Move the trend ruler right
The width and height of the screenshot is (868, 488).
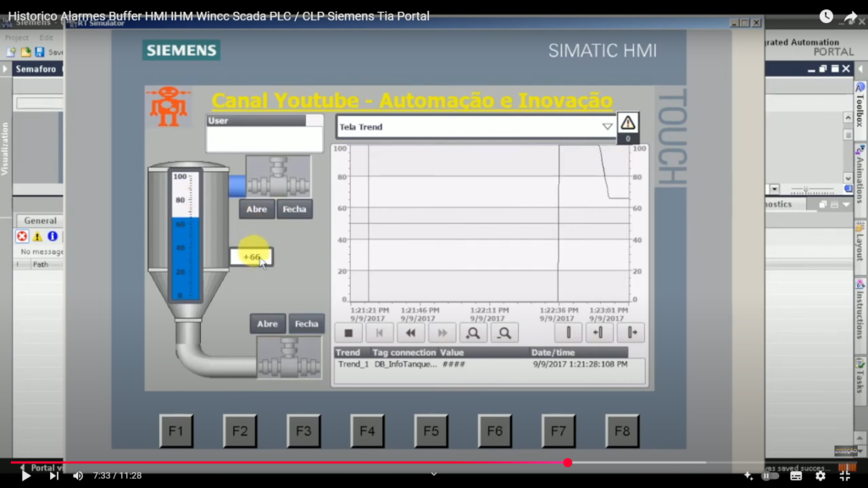(631, 333)
